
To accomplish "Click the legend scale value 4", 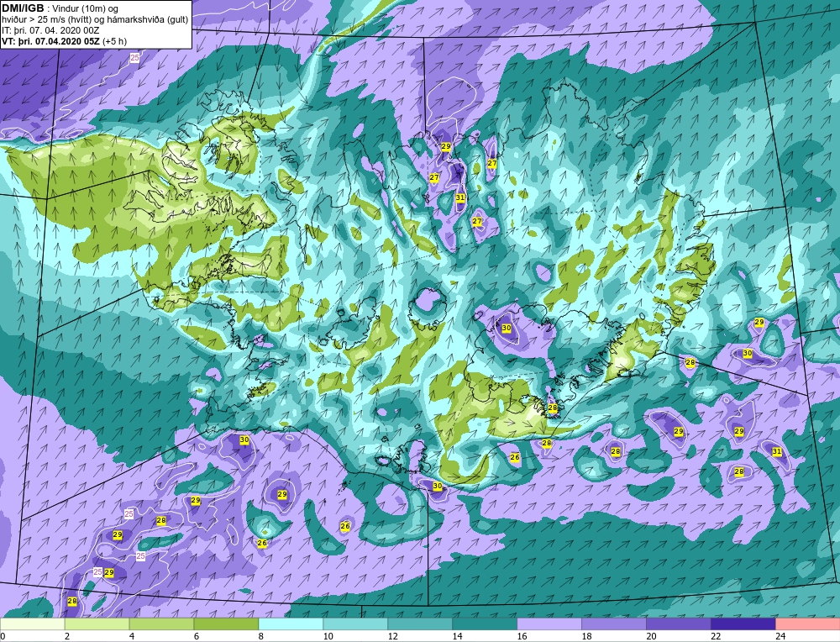I will pyautogui.click(x=132, y=636).
